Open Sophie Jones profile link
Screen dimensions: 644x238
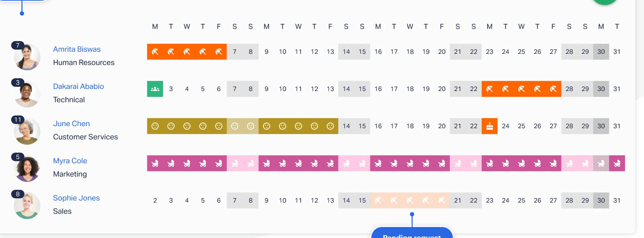[x=76, y=198]
